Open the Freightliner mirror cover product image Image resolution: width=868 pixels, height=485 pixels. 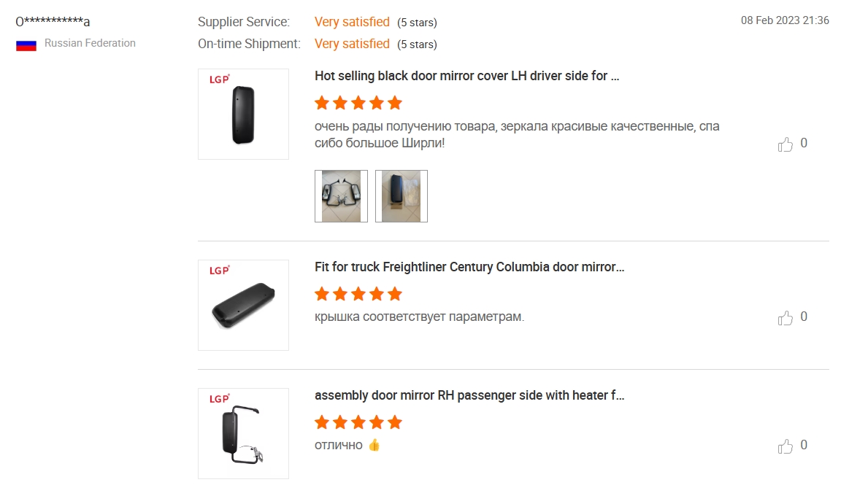[244, 306]
